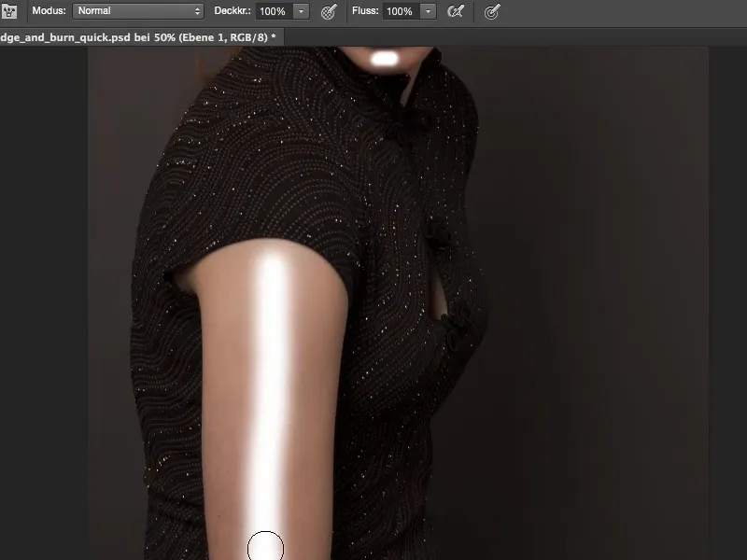Enable the airbrush mode icon
This screenshot has width=747, height=560.
456,11
